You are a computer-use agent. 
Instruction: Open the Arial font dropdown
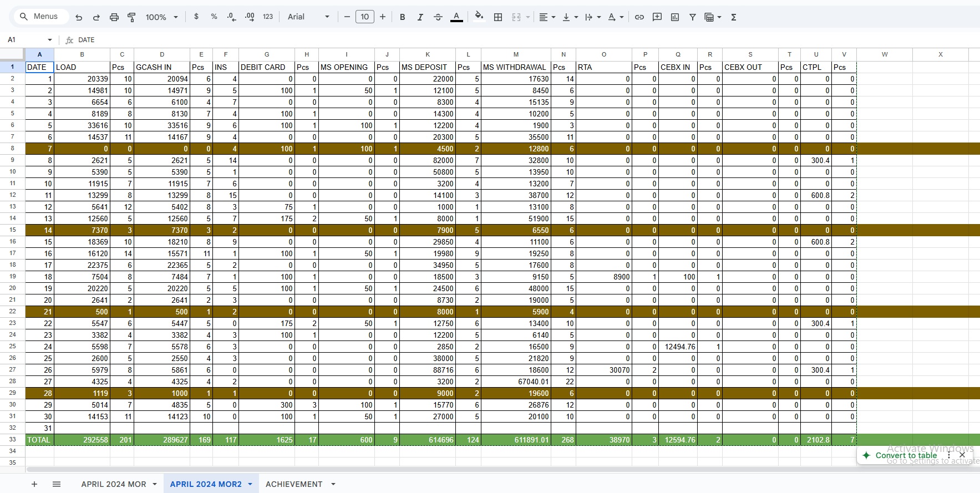[x=308, y=17]
